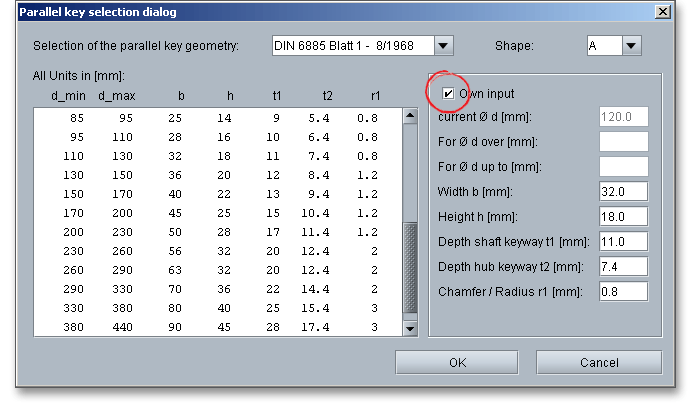This screenshot has width=691, height=403.
Task: Close the Parallel key selection dialog
Action: [x=661, y=11]
